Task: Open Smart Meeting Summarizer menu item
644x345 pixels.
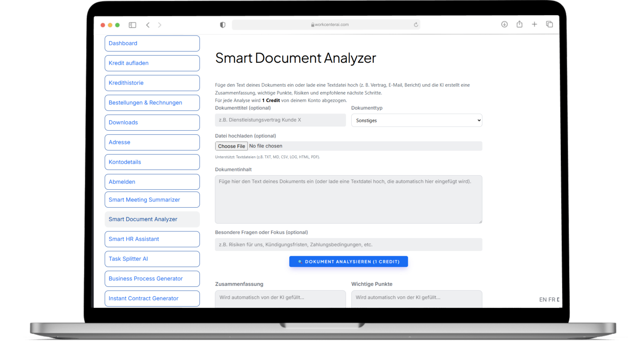Action: [x=152, y=200]
